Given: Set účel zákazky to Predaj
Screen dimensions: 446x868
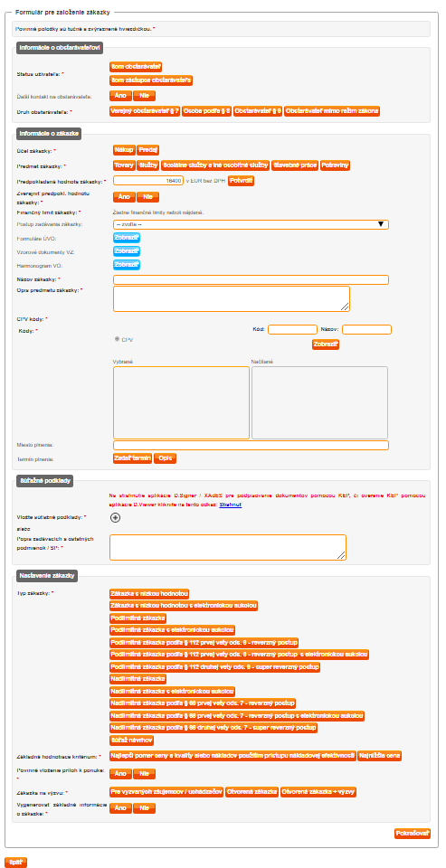Looking at the screenshot, I should point(148,150).
